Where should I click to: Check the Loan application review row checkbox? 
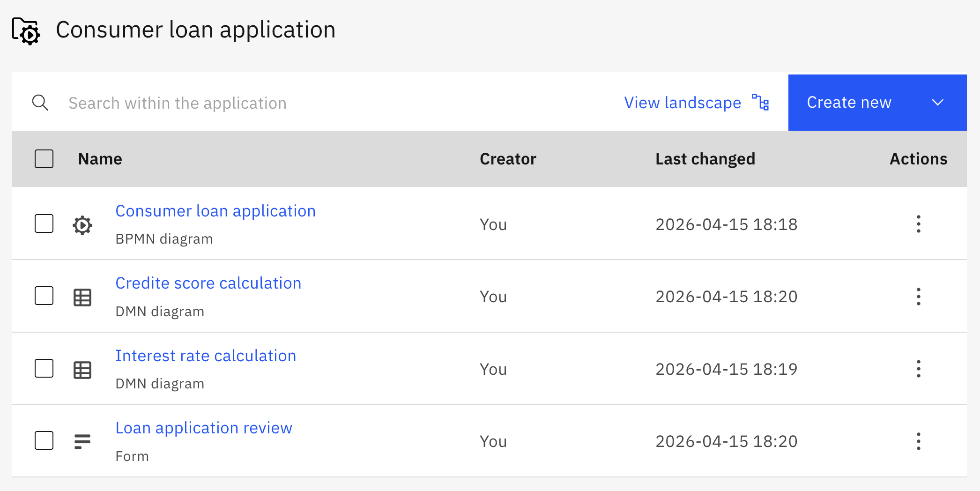[44, 441]
